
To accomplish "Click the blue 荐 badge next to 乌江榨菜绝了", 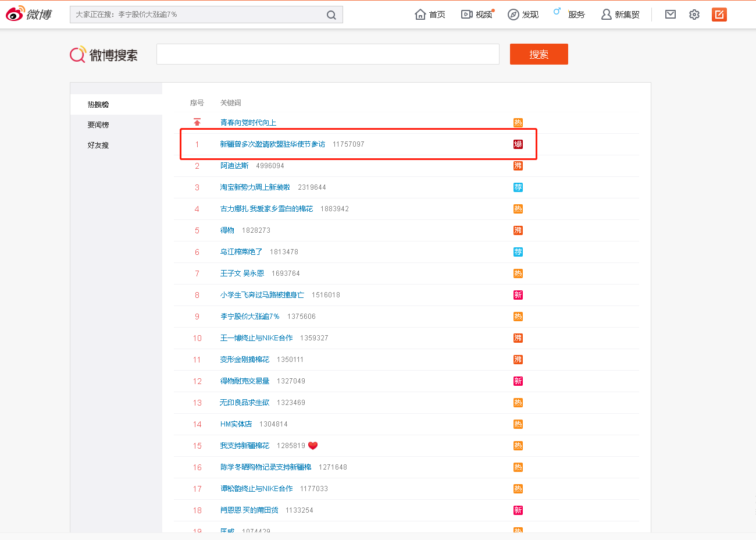I will click(x=518, y=252).
